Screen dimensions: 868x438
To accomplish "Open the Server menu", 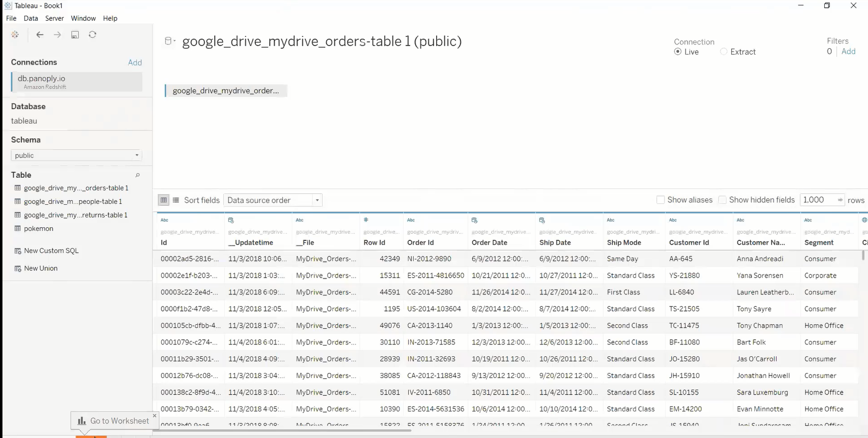I will pyautogui.click(x=54, y=18).
